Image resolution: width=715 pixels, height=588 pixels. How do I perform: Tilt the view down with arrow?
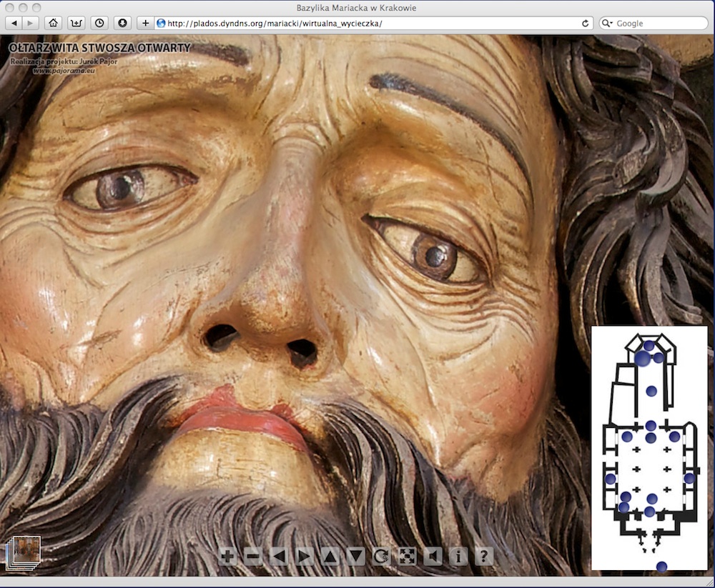coord(356,557)
